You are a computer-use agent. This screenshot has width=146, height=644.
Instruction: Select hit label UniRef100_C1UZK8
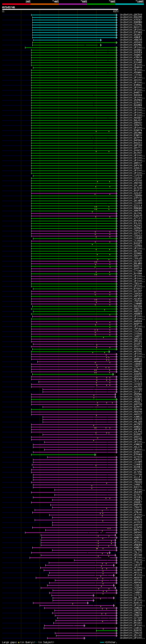click(x=131, y=203)
